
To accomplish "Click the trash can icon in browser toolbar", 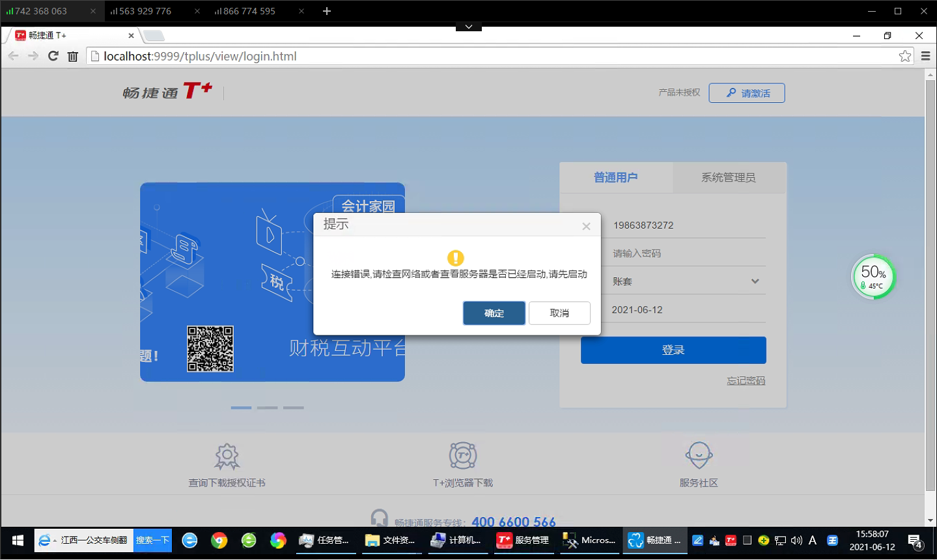I will 73,57.
